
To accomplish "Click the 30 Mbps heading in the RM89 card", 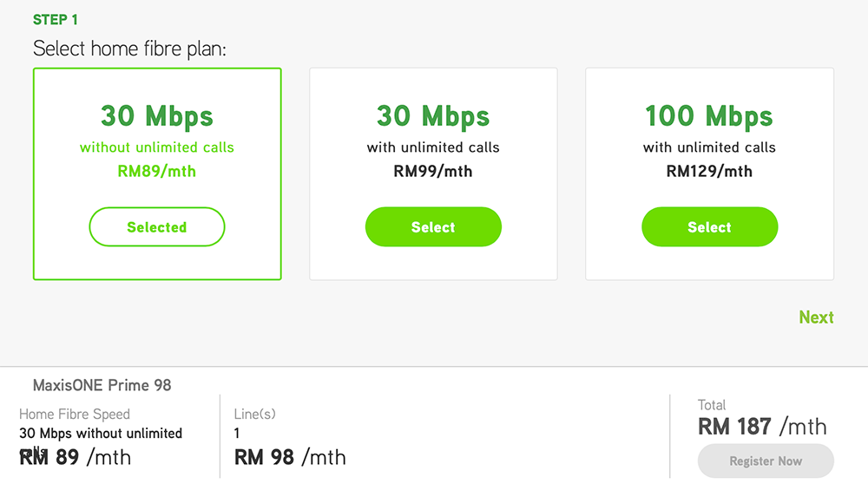I will click(x=157, y=116).
